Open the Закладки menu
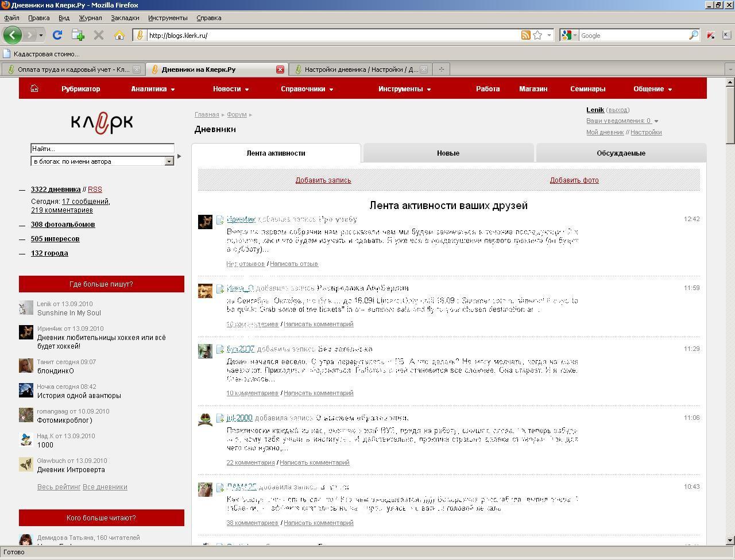 tap(125, 18)
